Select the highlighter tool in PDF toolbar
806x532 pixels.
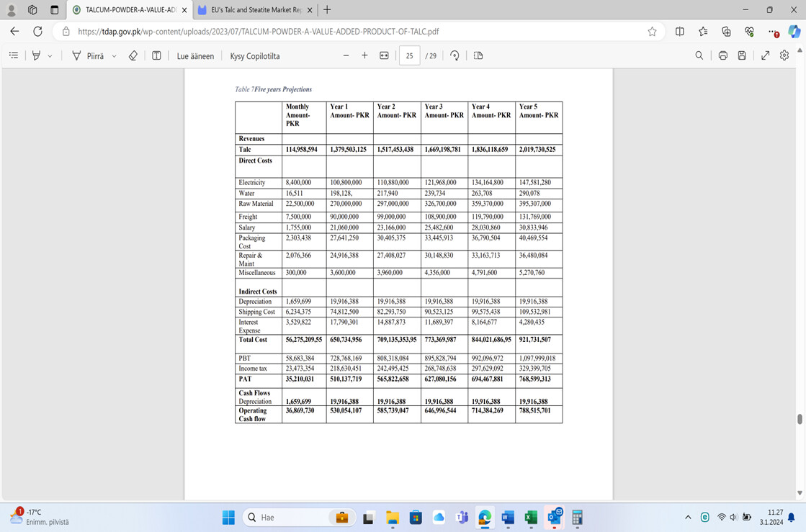coord(36,55)
